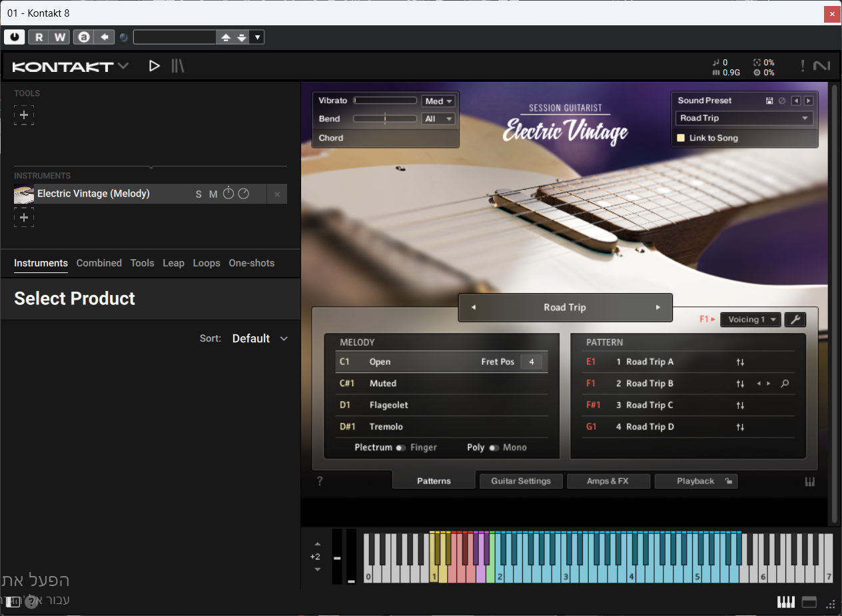
Task: Remove Electric Vintage instrument with X icon
Action: (x=277, y=194)
